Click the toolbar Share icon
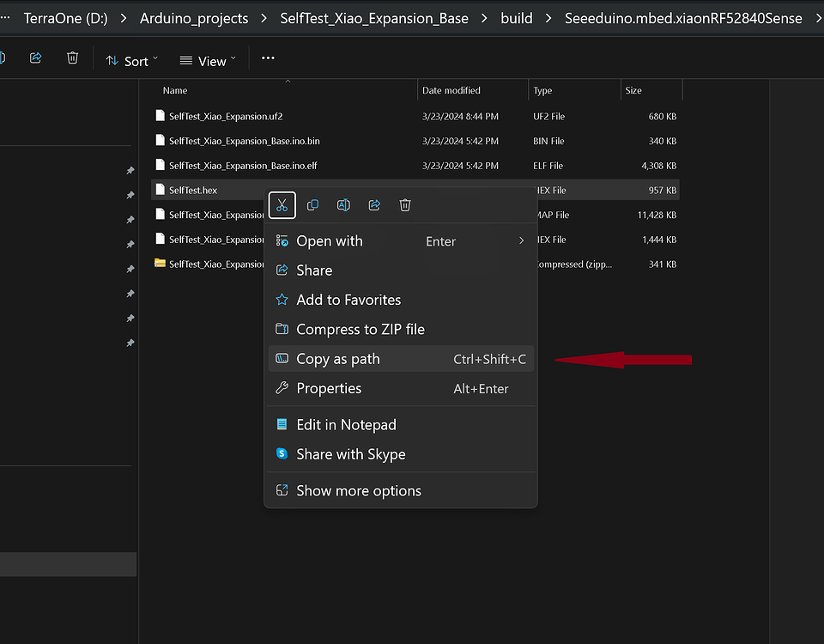Screen dimensions: 824x644 (x=36, y=58)
